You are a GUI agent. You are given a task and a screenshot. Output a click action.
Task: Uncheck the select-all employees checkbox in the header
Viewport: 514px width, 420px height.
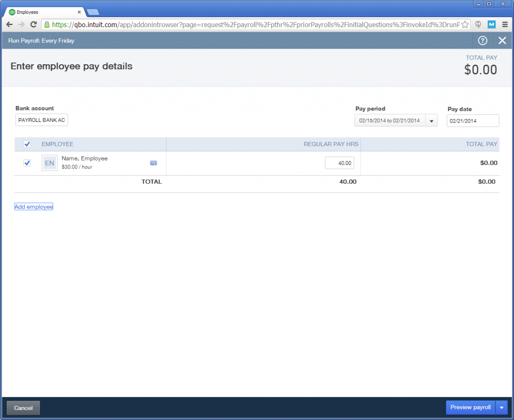[27, 144]
